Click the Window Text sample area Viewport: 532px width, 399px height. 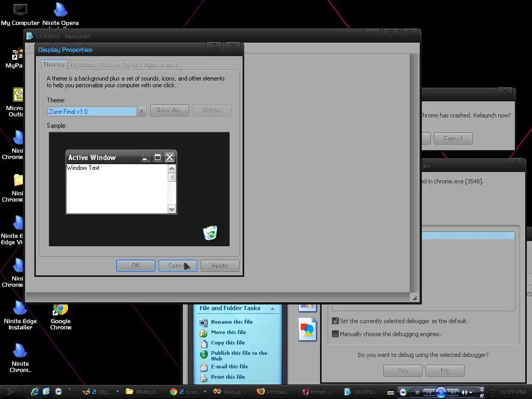117,189
